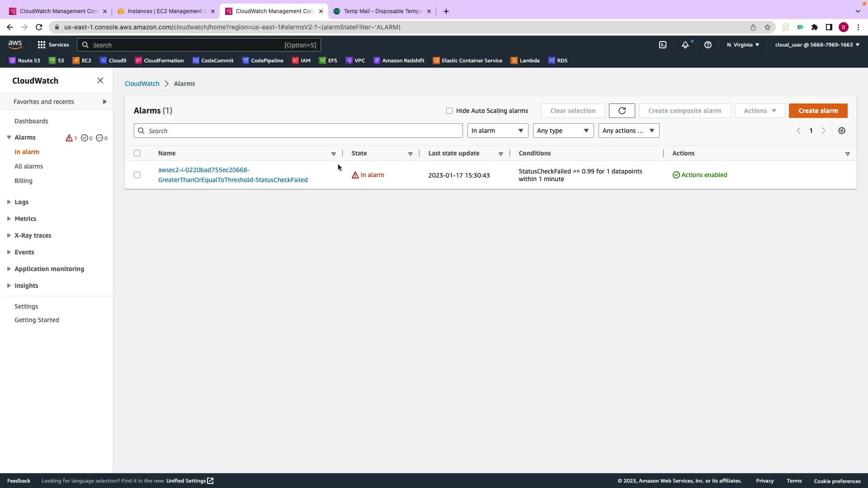Open the Any type filter dropdown
This screenshot has height=488, width=868.
[563, 131]
